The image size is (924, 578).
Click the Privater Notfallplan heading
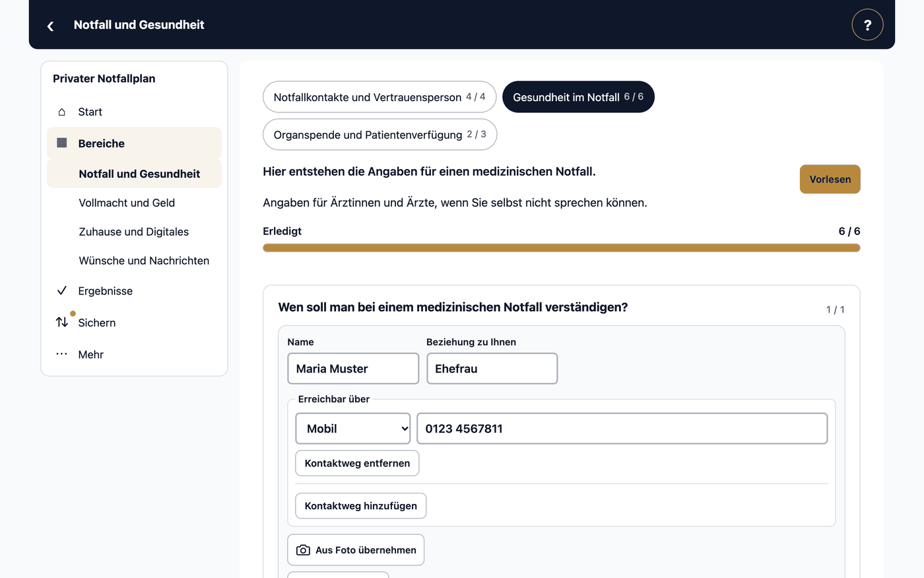point(104,79)
